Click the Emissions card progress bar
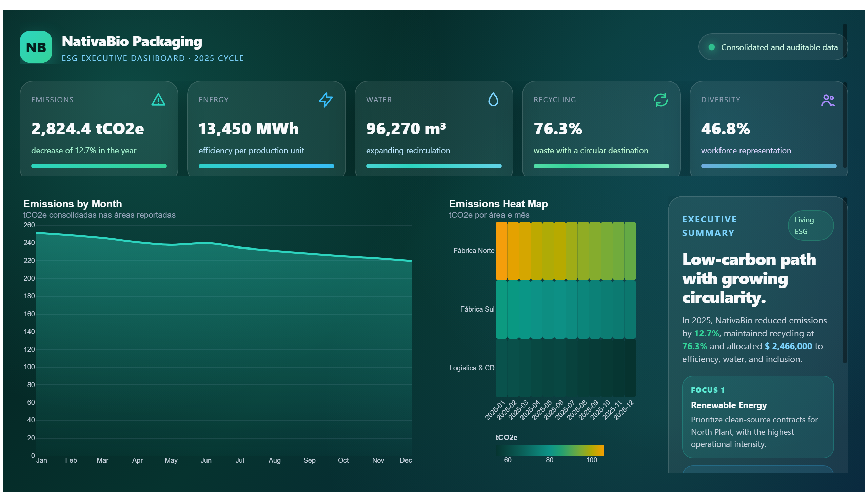 click(99, 166)
